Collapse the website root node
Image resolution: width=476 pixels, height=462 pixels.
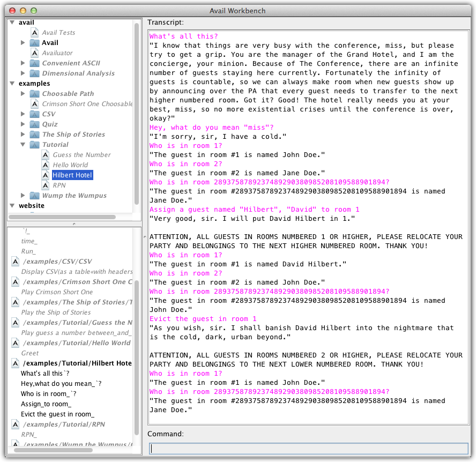[x=12, y=205]
